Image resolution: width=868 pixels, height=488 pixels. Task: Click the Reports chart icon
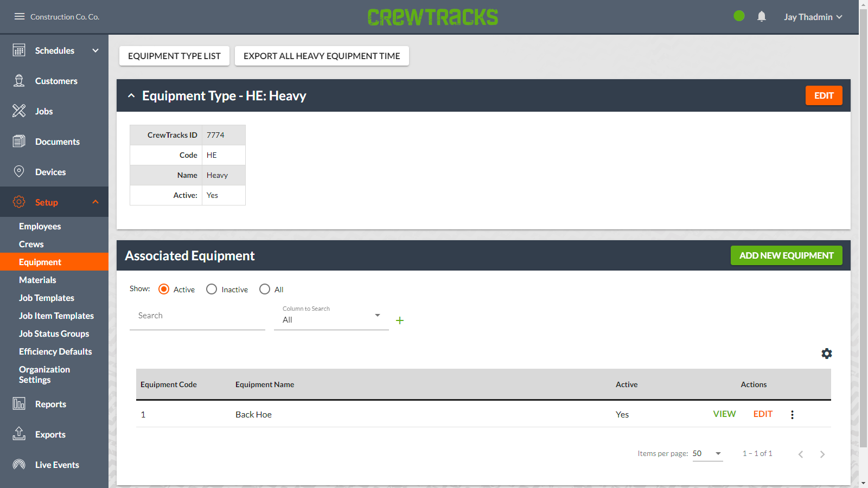[19, 404]
